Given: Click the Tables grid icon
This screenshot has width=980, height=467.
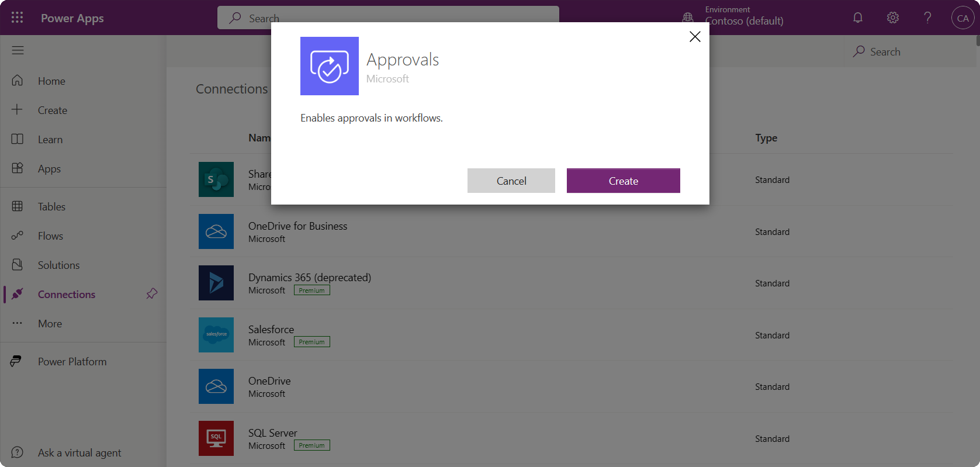Looking at the screenshot, I should (18, 206).
